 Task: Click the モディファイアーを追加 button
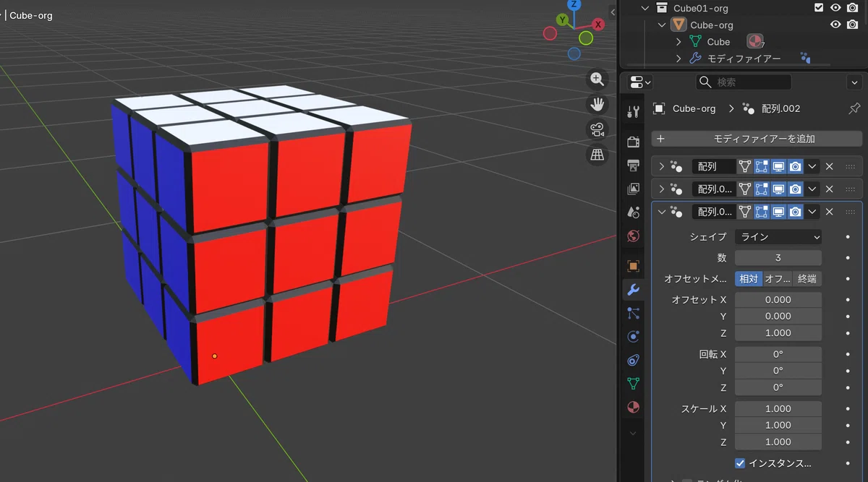(757, 139)
